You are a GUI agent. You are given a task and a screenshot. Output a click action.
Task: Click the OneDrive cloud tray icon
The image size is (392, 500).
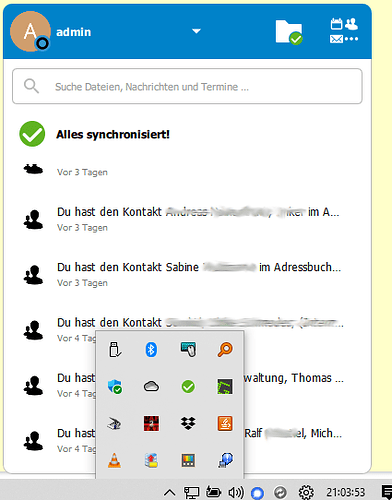point(151,387)
